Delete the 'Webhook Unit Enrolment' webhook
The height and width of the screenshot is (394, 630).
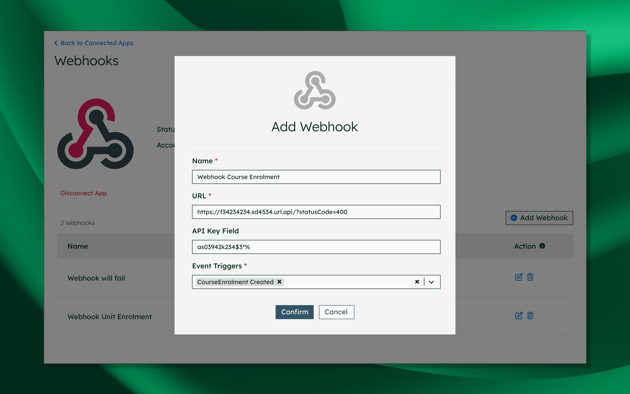pyautogui.click(x=530, y=316)
